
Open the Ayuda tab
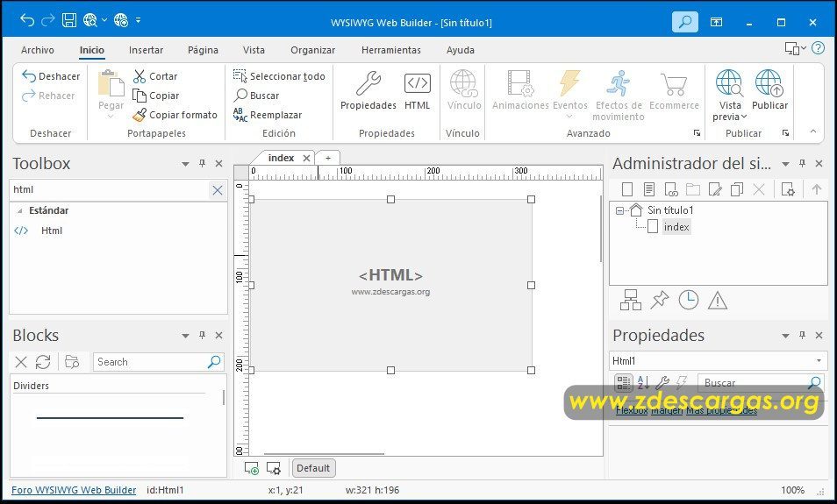tap(460, 50)
